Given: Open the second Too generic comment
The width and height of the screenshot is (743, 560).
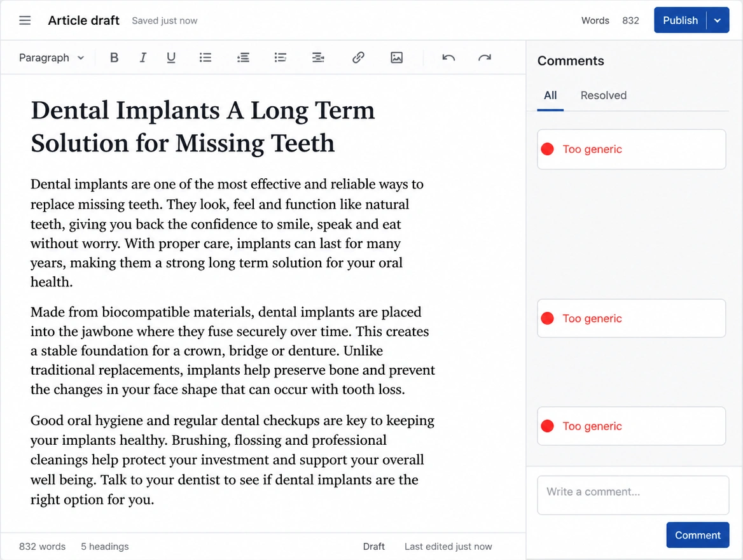Looking at the screenshot, I should pyautogui.click(x=631, y=318).
